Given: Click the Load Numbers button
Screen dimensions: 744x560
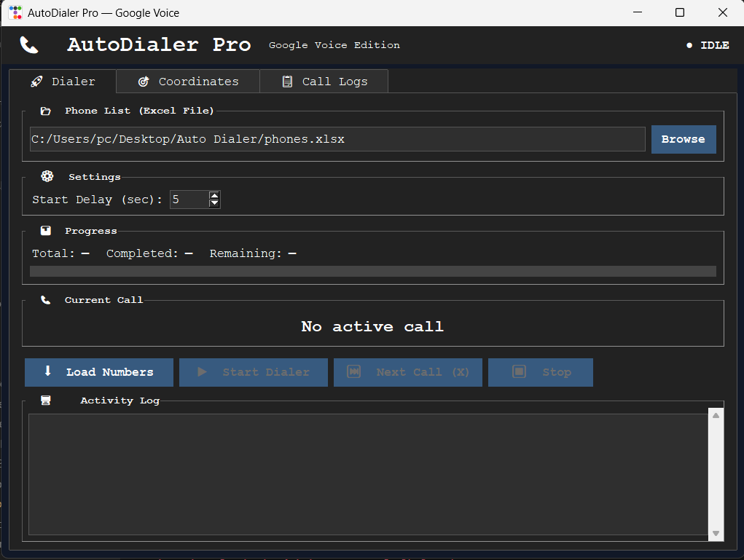Looking at the screenshot, I should tap(99, 372).
